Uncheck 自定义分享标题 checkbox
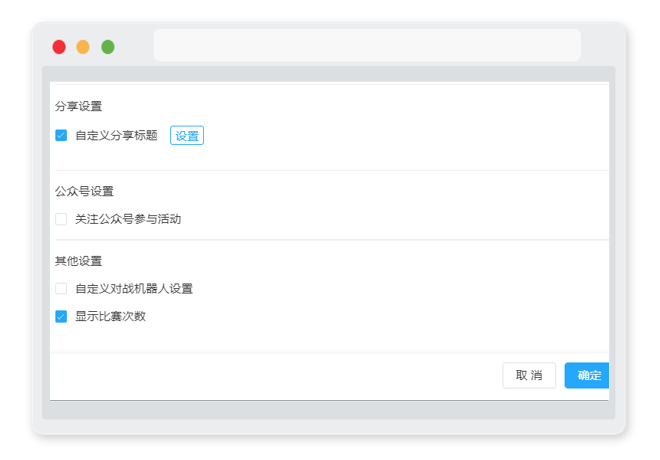 tap(61, 135)
